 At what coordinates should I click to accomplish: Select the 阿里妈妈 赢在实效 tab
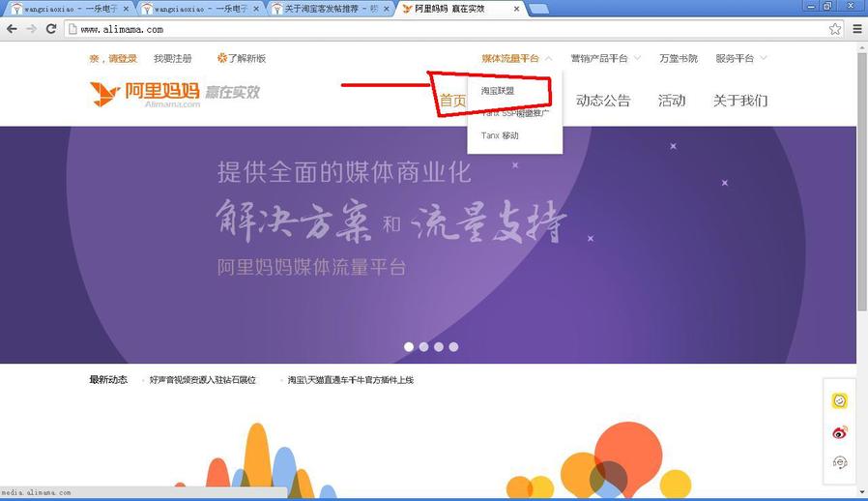(x=460, y=9)
